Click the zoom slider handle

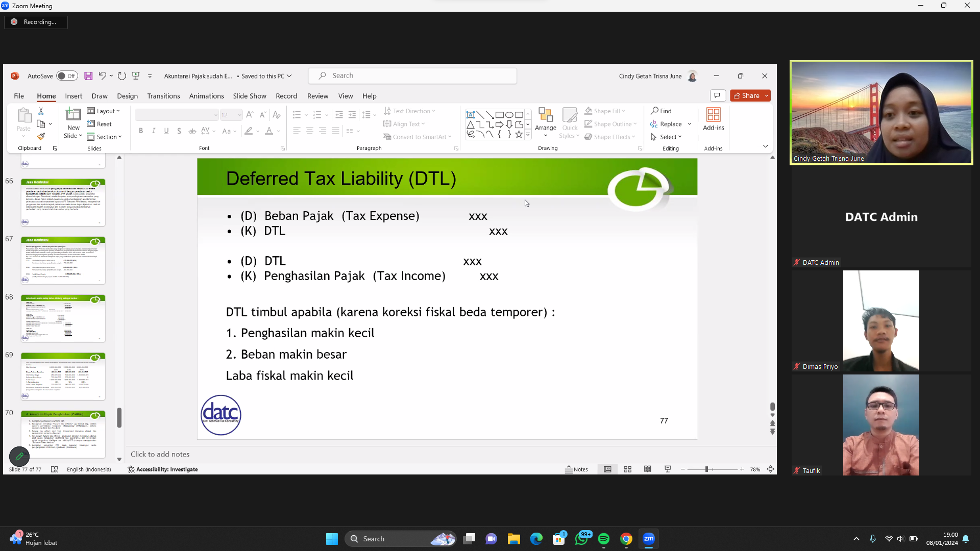[706, 469]
